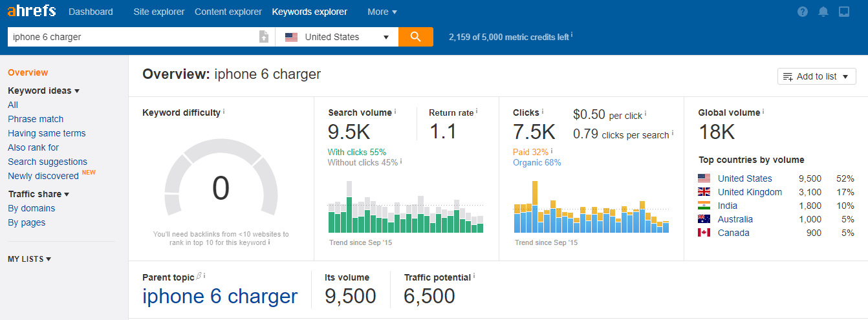868x320 pixels.
Task: Click the United Kingdom flag icon
Action: 704,192
